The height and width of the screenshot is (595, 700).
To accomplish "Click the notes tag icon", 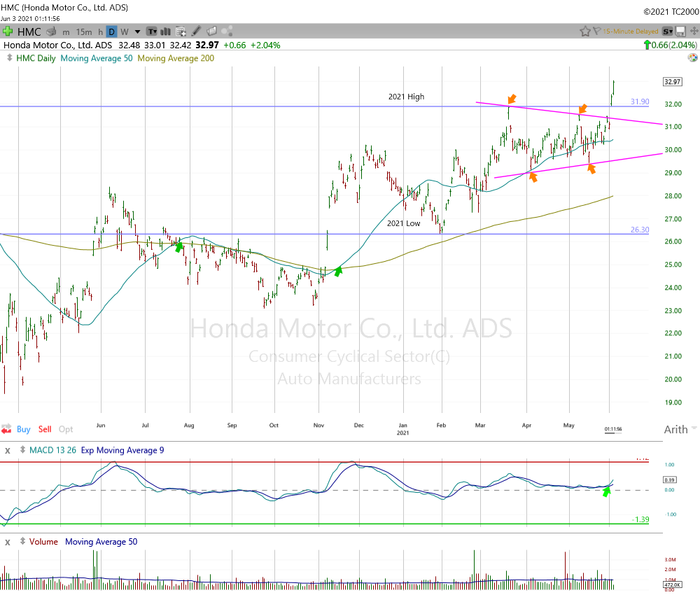I will tap(211, 31).
